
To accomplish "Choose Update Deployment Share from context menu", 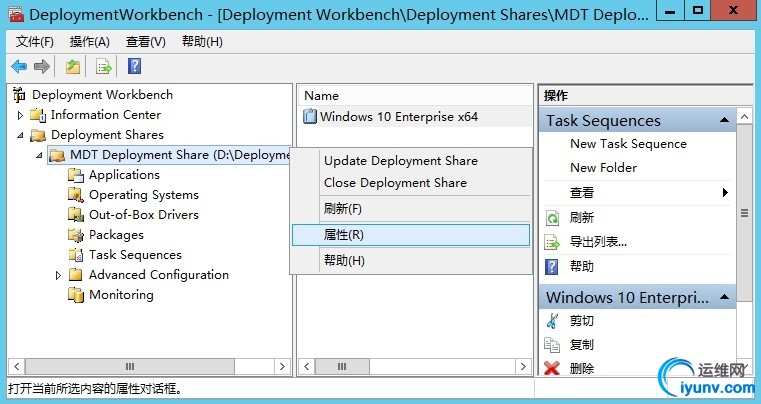I will (400, 161).
